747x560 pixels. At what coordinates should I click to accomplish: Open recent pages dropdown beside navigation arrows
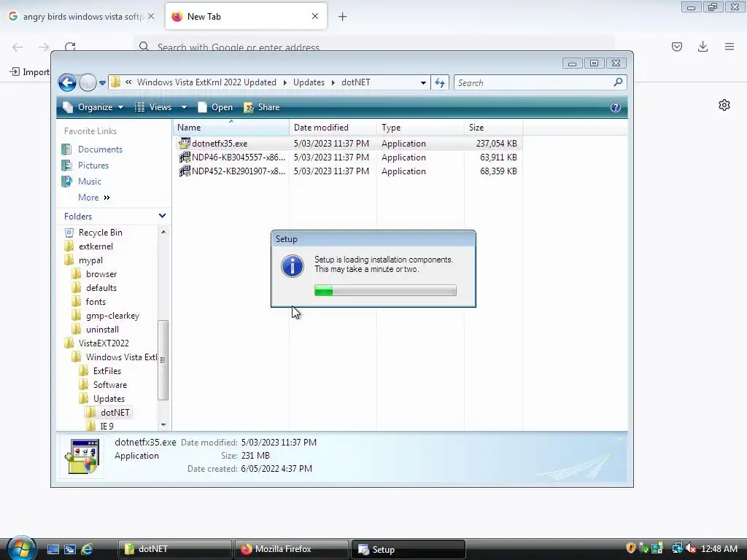102,83
